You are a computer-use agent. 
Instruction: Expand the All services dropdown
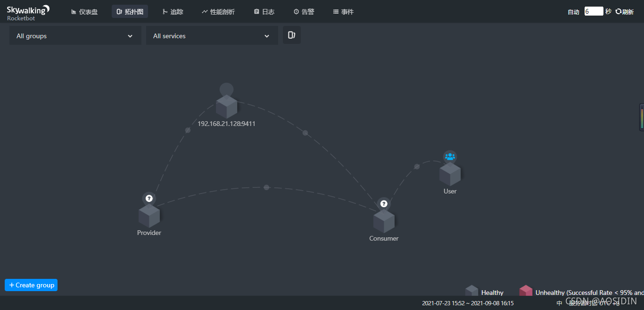coord(212,36)
